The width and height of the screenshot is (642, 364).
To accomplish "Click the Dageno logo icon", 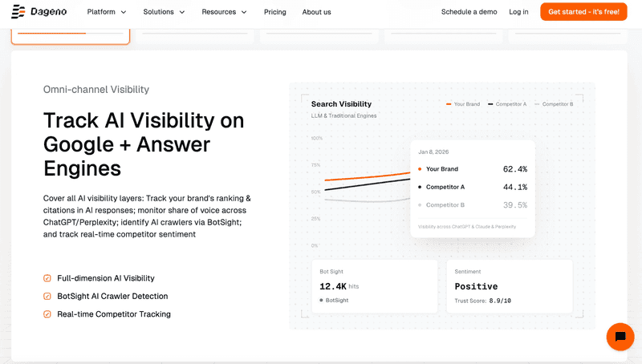I will point(18,12).
